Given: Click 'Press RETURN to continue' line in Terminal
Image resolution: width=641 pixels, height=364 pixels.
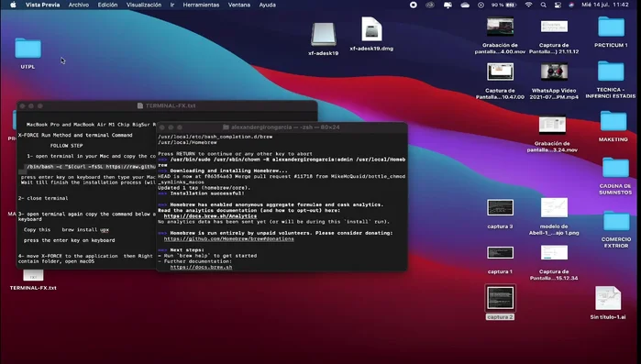Looking at the screenshot, I should tap(235, 154).
